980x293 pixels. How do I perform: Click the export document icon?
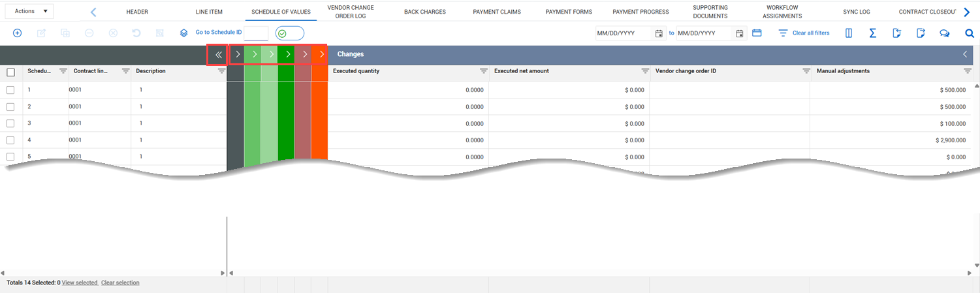pos(921,33)
